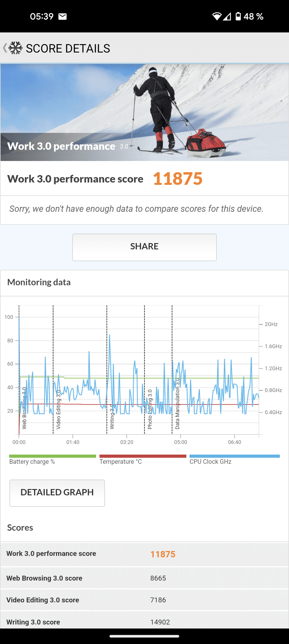The height and width of the screenshot is (644, 289).
Task: Tap the bottom navigation home bar
Action: pos(144,636)
